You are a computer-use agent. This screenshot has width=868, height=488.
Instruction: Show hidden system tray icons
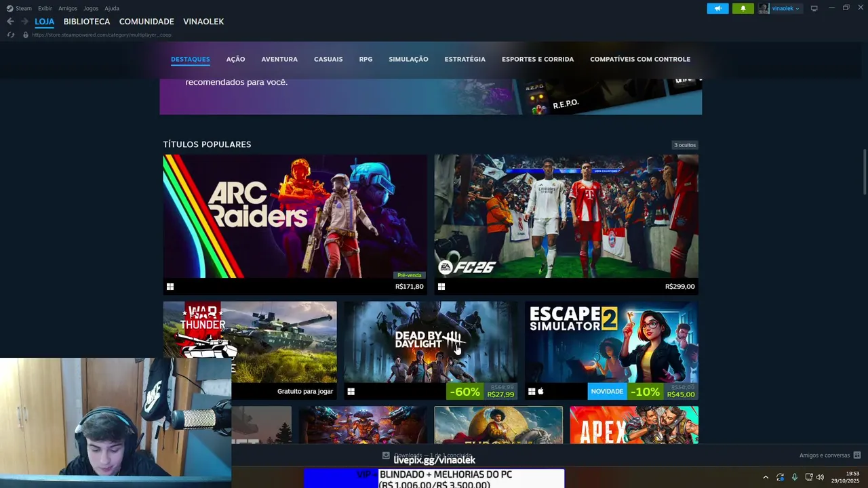tap(766, 477)
